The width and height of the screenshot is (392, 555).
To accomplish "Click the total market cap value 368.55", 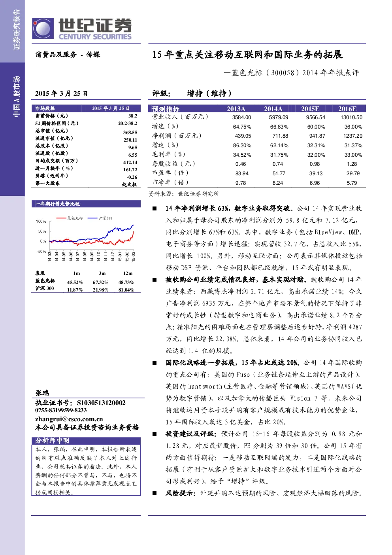I will (130, 133).
